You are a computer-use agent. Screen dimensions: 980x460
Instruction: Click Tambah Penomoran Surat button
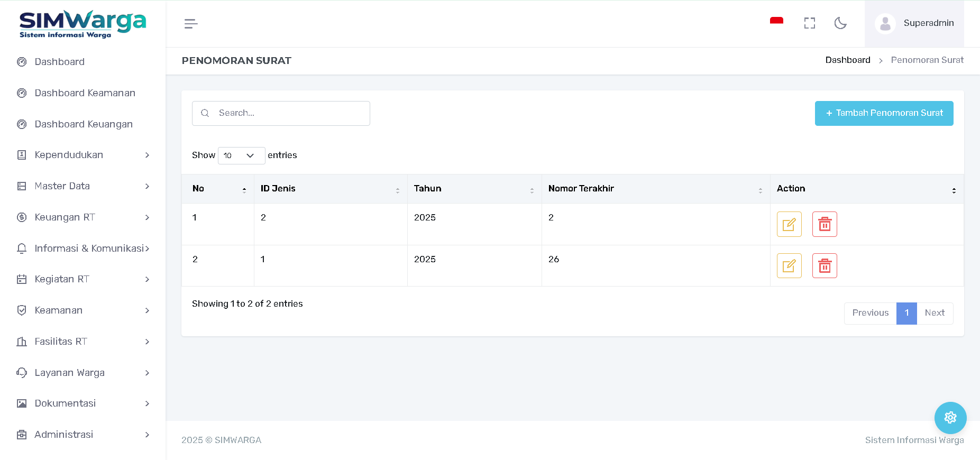click(884, 113)
